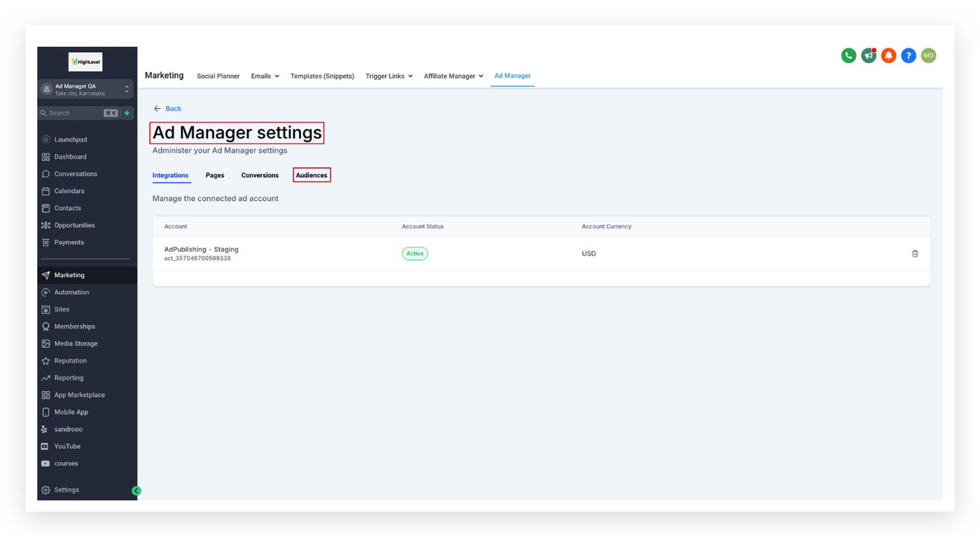
Task: Open the orange notifications bell
Action: click(x=888, y=55)
